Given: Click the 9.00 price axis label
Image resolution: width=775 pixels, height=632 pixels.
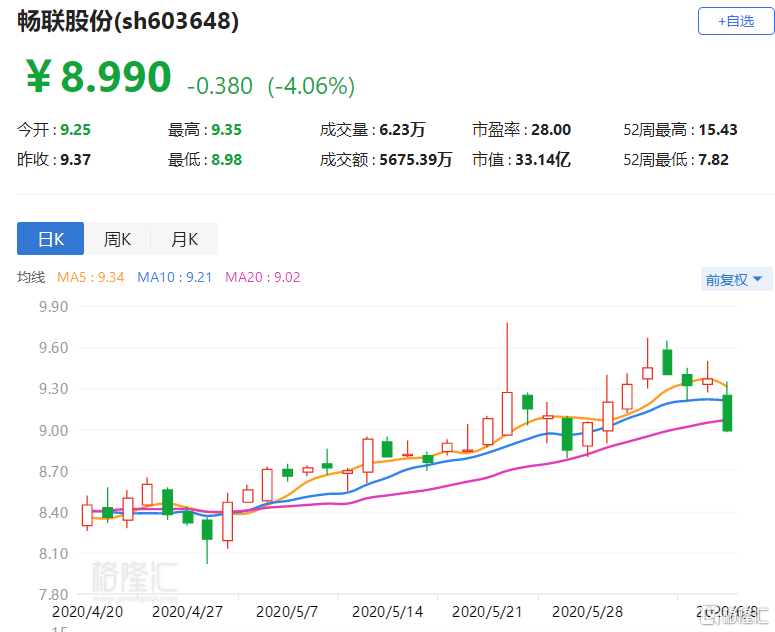Looking at the screenshot, I should [53, 430].
